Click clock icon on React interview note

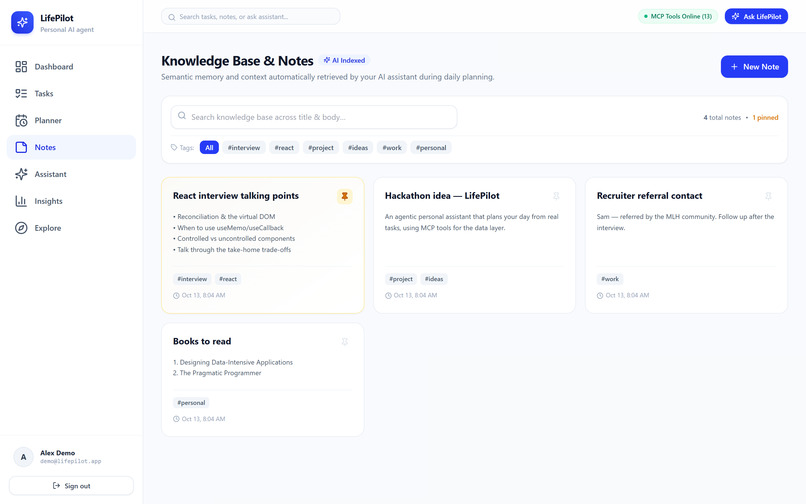pos(176,296)
